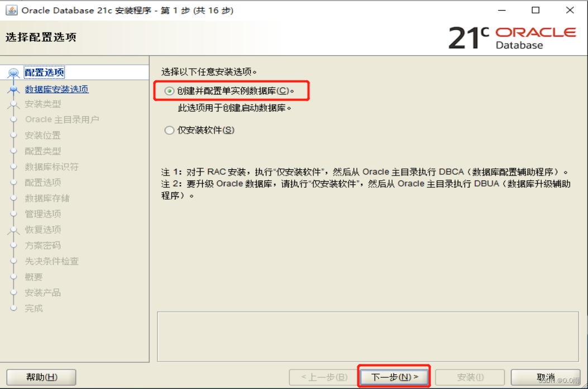588x389 pixels.
Task: Click the 安装类型 step in sidebar
Action: [43, 104]
